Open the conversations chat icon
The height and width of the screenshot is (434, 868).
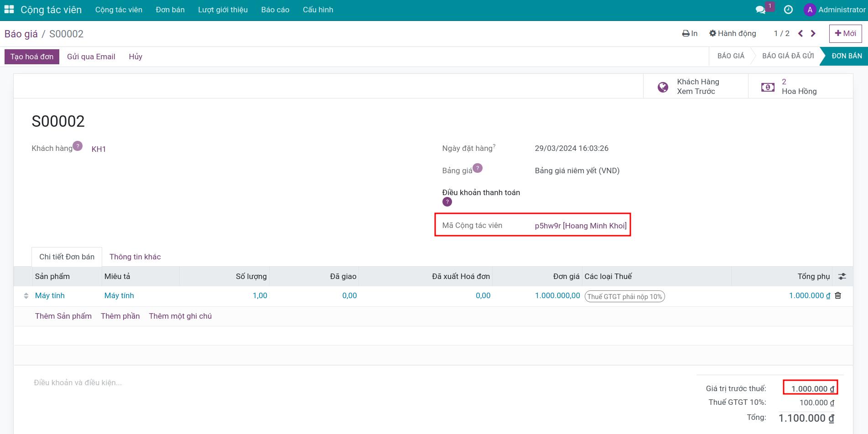coord(760,10)
